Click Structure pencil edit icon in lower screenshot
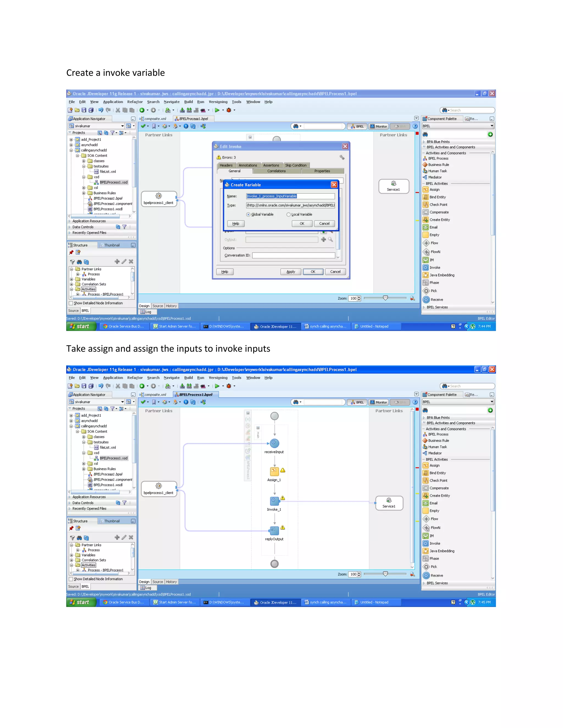 tap(124, 537)
